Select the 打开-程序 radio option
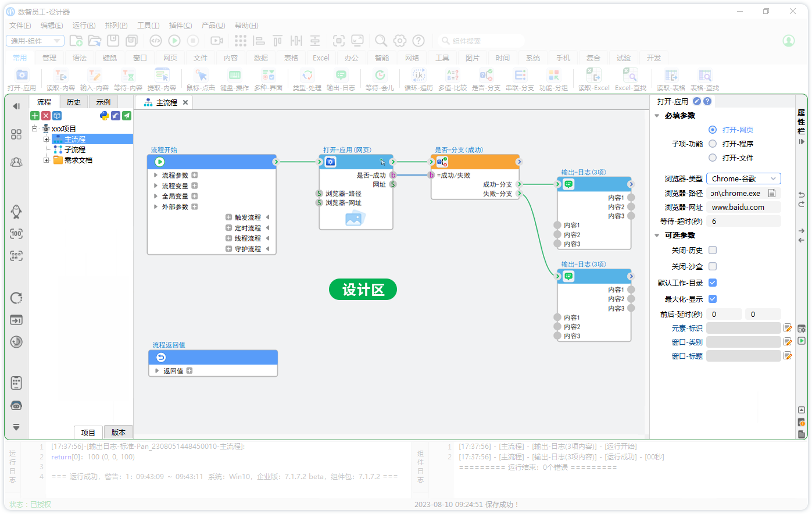The image size is (812, 514). click(713, 144)
